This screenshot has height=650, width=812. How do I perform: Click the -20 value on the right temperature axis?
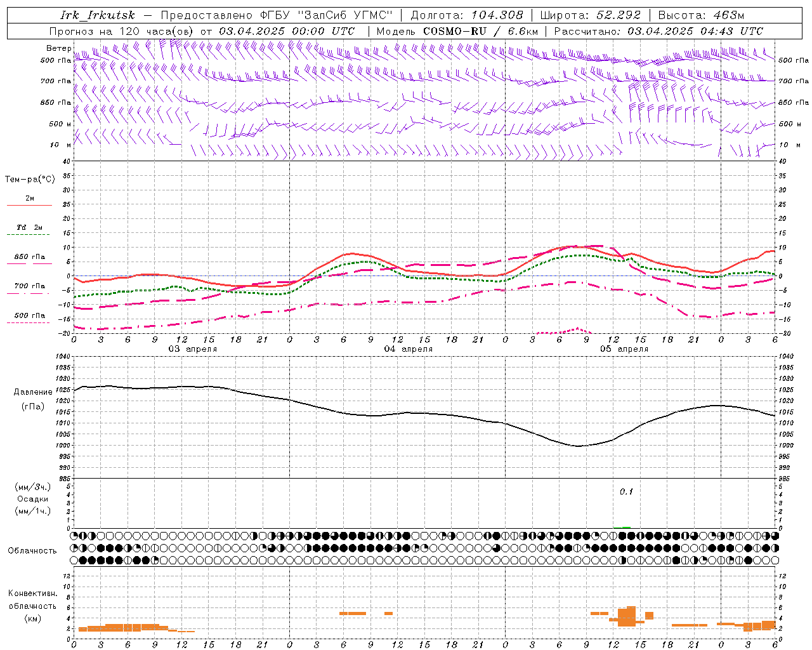coord(783,333)
